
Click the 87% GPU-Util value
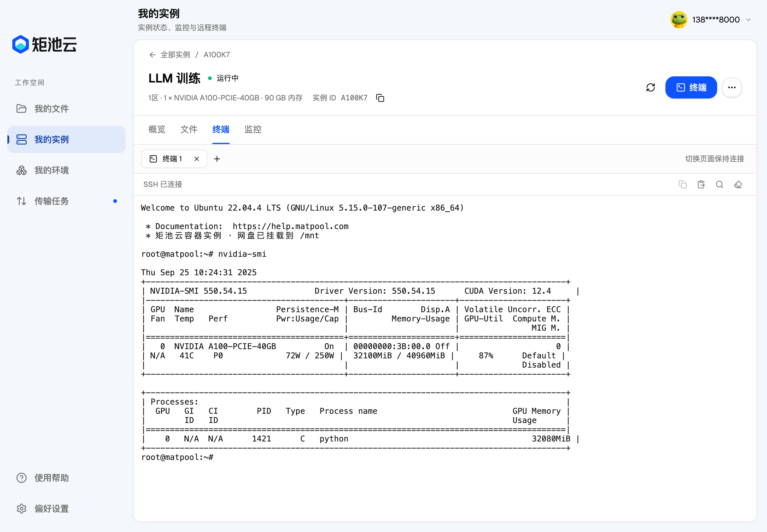pyautogui.click(x=486, y=356)
